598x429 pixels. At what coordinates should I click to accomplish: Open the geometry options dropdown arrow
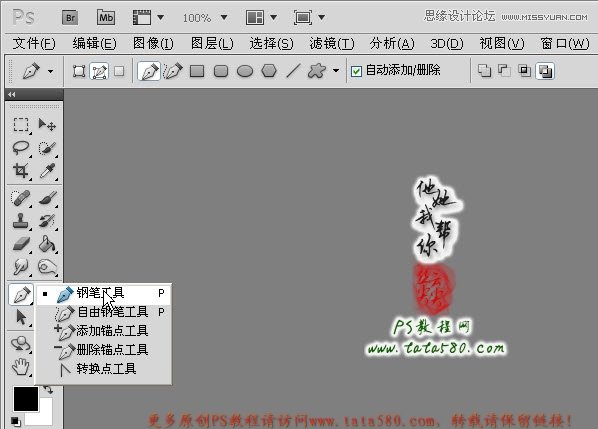[x=336, y=71]
